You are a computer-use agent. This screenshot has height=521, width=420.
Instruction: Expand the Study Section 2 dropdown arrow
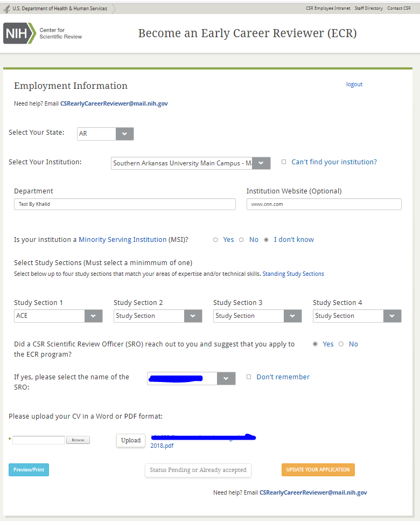coord(193,316)
